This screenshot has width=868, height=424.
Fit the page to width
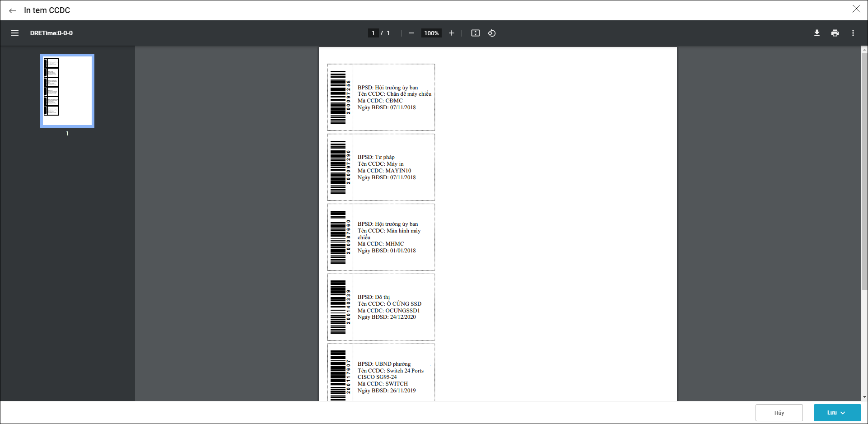pyautogui.click(x=476, y=33)
